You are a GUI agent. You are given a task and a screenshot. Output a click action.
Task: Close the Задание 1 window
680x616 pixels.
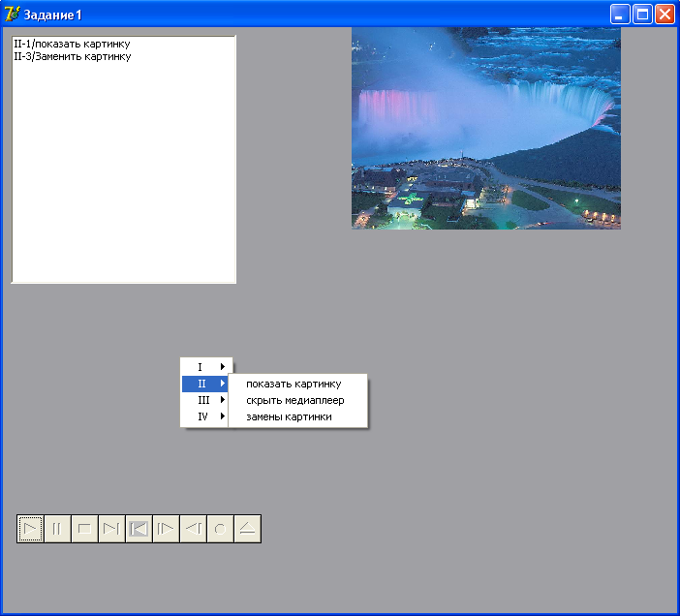665,15
